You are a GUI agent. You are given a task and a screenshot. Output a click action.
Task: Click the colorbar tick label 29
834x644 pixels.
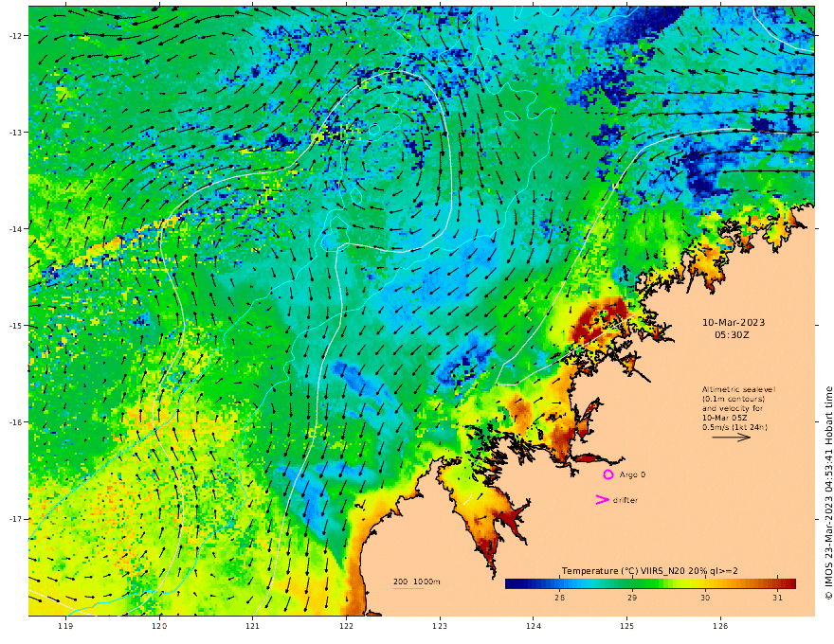632,598
